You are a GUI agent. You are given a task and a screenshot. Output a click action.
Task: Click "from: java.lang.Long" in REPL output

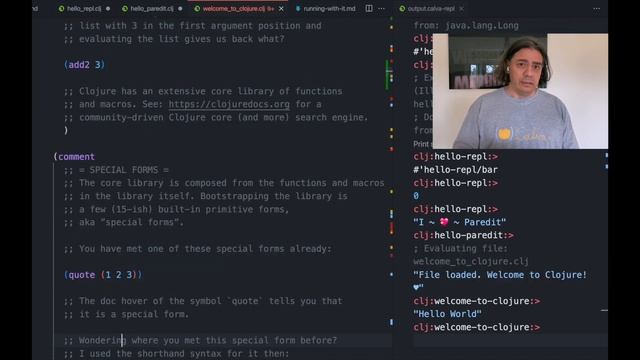click(x=466, y=26)
